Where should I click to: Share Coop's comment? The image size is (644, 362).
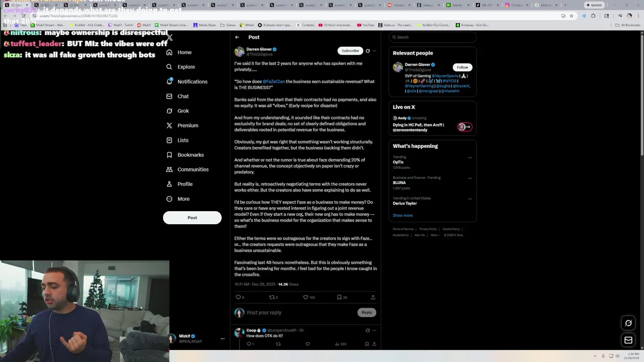pos(374,344)
